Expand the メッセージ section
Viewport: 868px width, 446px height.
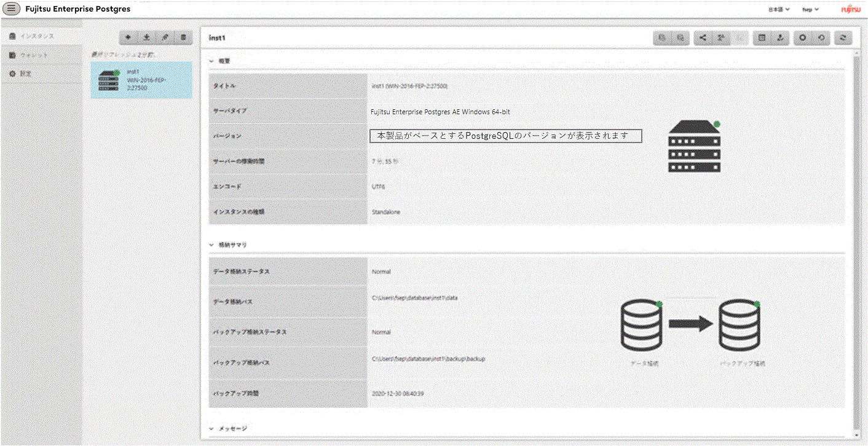click(211, 428)
